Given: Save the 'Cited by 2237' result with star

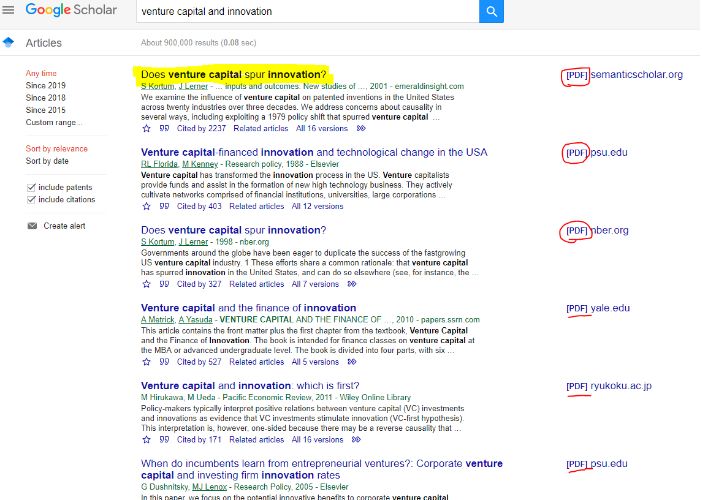Looking at the screenshot, I should [146, 128].
